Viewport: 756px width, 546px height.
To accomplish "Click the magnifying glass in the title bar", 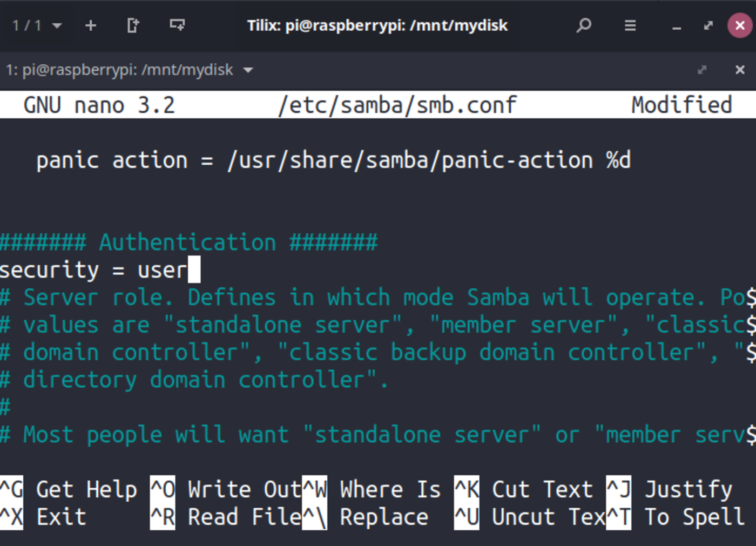I will tap(584, 25).
